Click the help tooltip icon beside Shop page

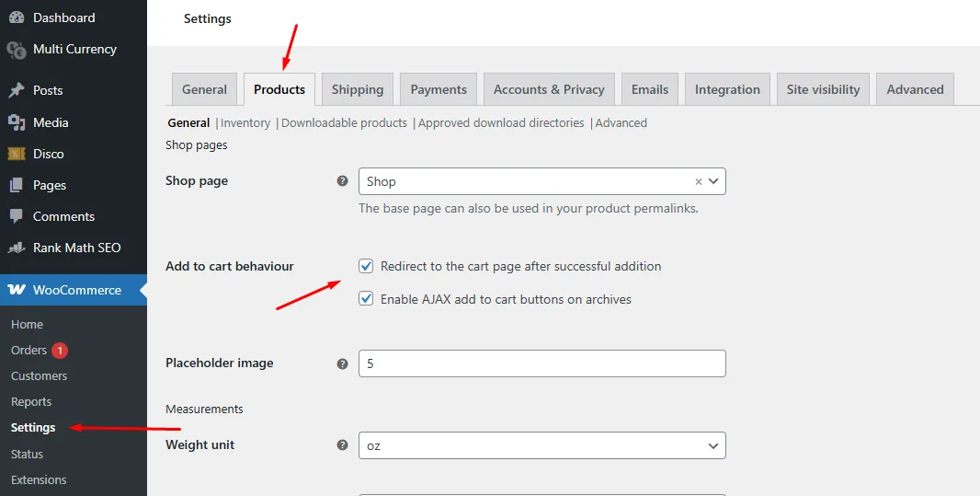pyautogui.click(x=342, y=181)
